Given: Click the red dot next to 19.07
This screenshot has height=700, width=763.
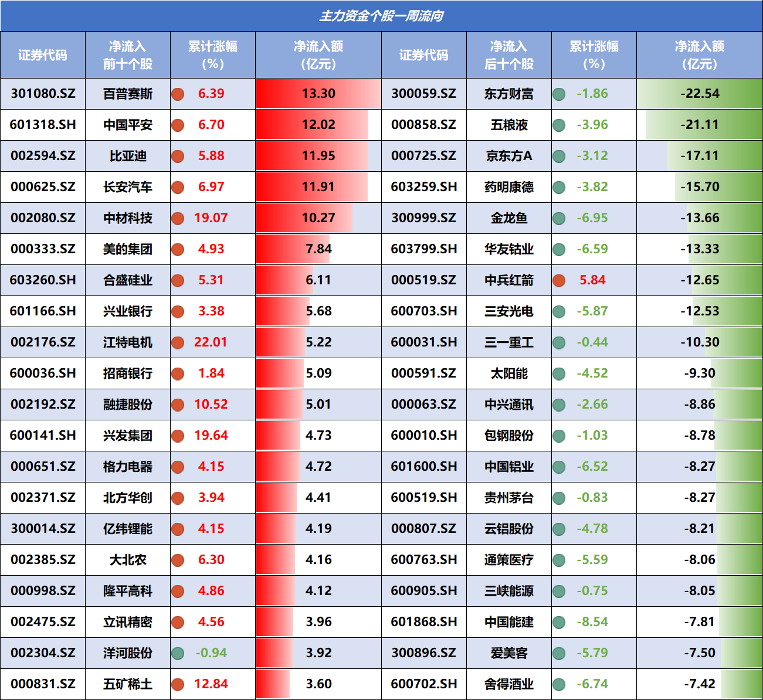Looking at the screenshot, I should (178, 218).
